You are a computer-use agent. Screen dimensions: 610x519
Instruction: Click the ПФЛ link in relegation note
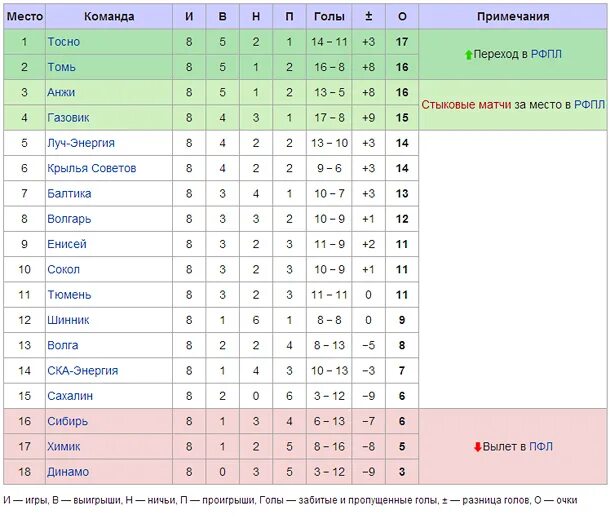pyautogui.click(x=540, y=447)
